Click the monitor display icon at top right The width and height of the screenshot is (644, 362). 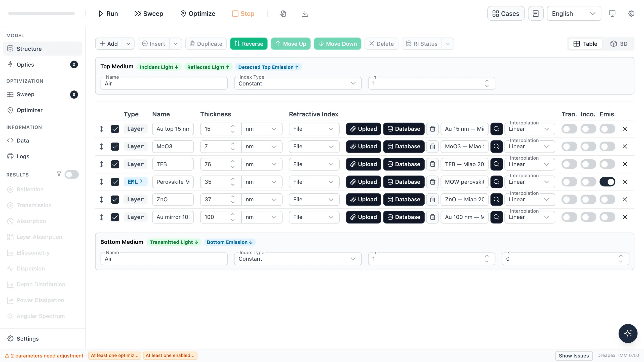pos(612,14)
